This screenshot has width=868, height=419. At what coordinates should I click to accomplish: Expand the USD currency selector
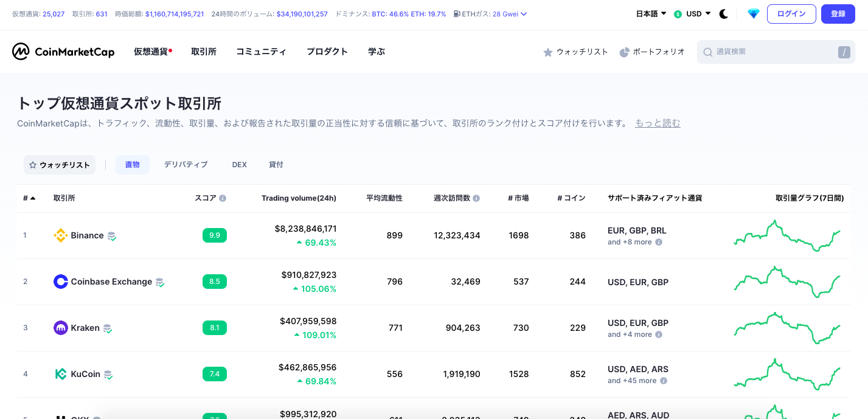tap(691, 13)
